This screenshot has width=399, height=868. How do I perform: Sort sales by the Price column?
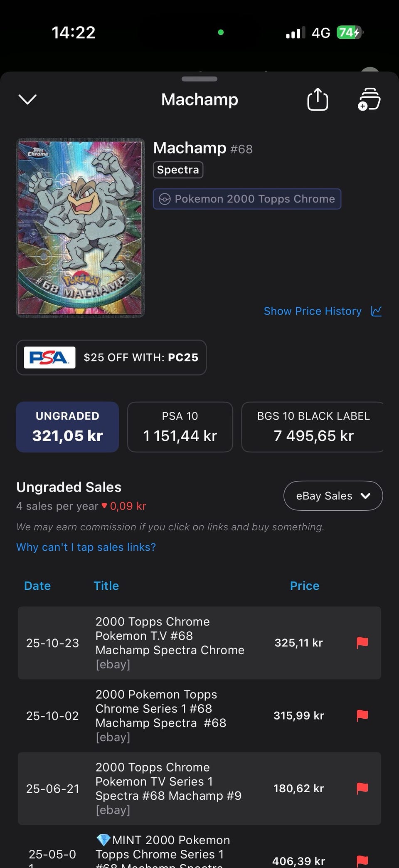click(x=304, y=586)
